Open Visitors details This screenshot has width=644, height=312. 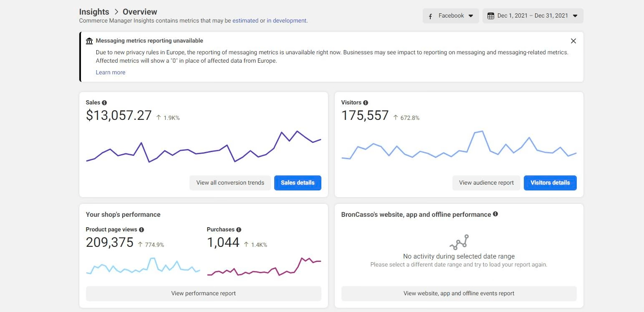(x=550, y=183)
